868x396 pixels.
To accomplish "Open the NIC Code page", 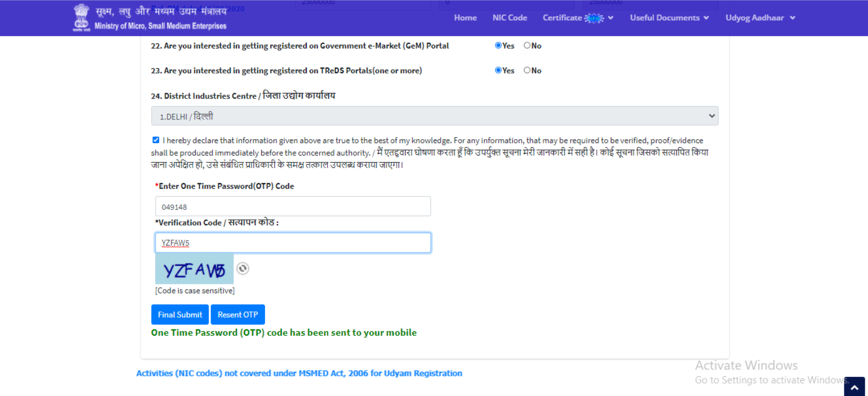I will 509,18.
